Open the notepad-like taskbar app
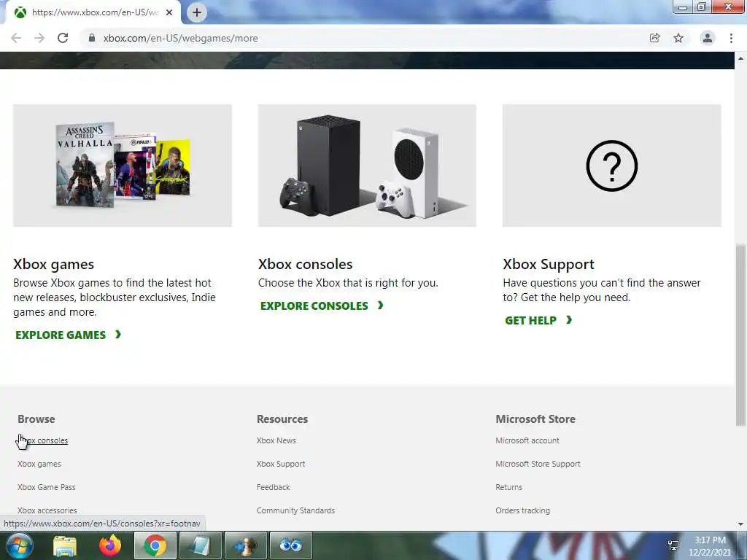747x560 pixels. tap(200, 545)
